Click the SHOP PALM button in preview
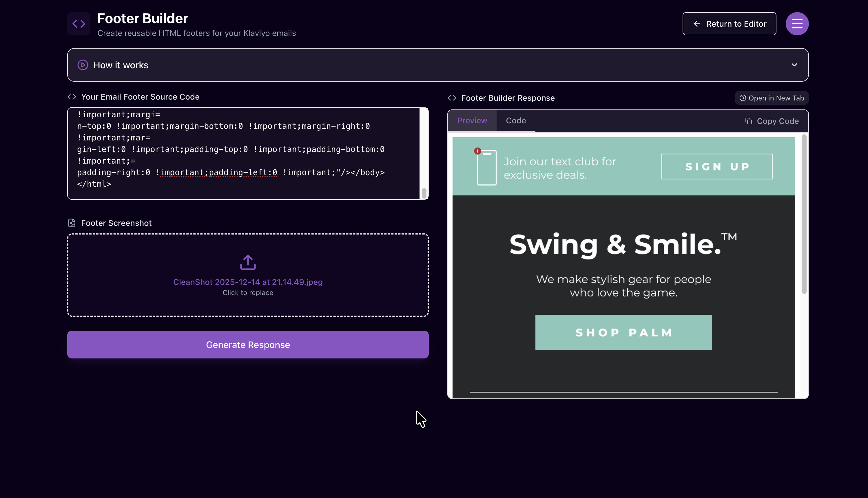Screen dimensions: 868x498 coord(623,332)
